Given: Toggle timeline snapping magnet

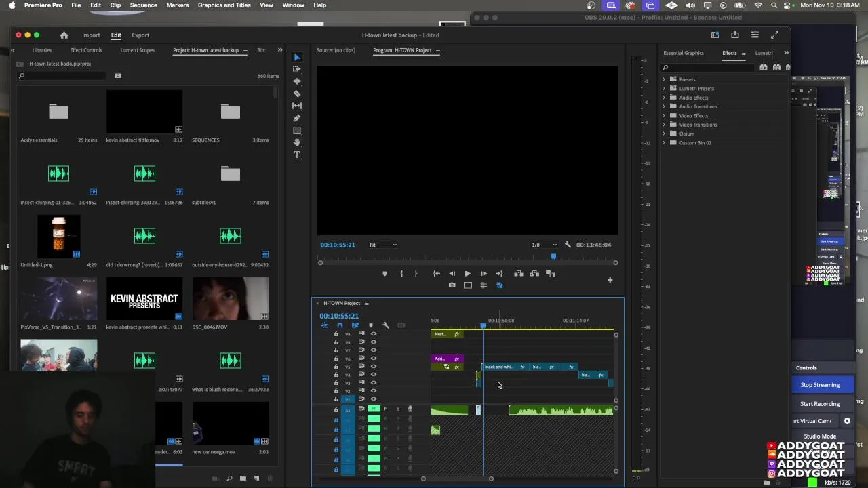Looking at the screenshot, I should click(x=340, y=325).
